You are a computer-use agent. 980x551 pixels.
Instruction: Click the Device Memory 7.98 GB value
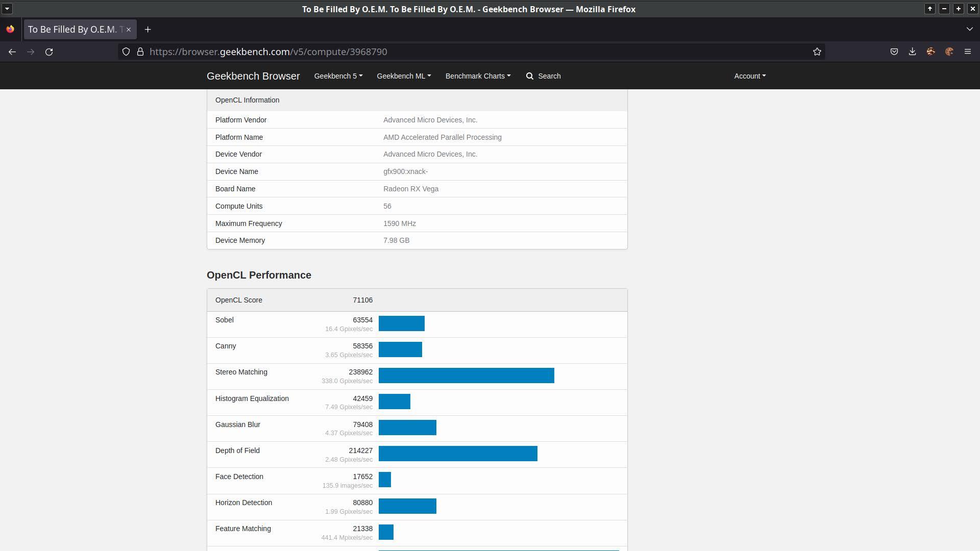397,240
